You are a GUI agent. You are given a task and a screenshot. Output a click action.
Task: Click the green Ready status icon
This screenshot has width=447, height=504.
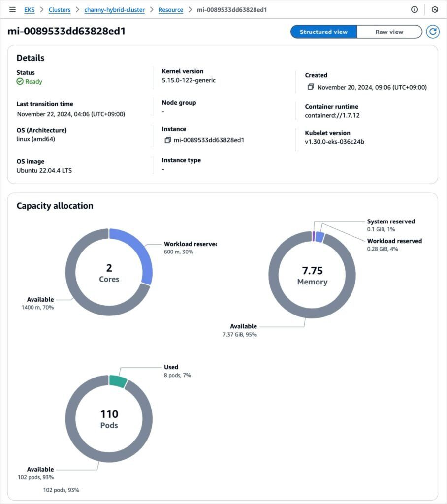20,82
